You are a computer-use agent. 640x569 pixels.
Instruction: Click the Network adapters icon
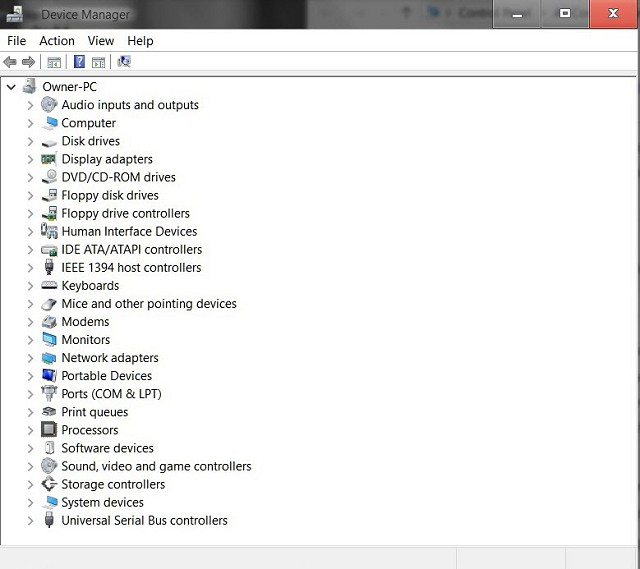[49, 358]
